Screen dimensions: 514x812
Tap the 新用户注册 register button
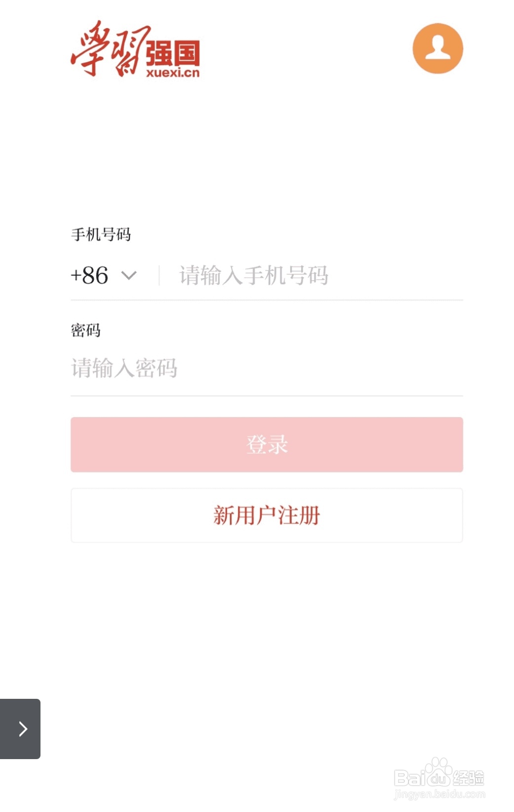[267, 515]
